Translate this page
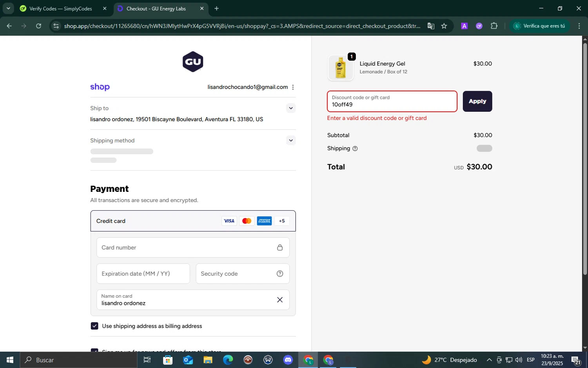The height and width of the screenshot is (368, 588). [x=431, y=26]
